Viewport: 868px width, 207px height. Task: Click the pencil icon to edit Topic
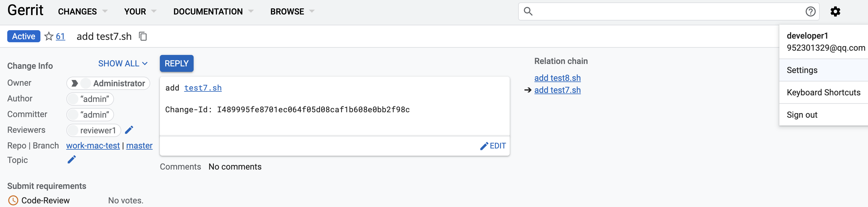click(x=72, y=159)
